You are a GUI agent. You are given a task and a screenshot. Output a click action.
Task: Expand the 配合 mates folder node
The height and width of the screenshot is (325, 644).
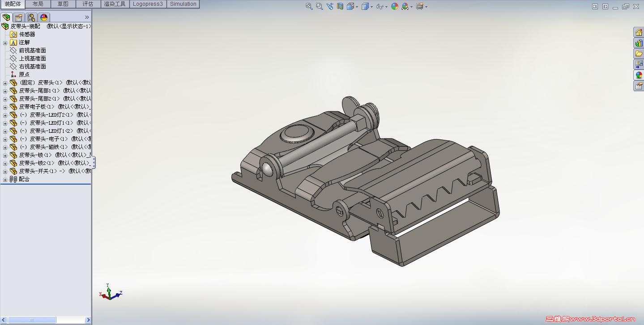tap(5, 180)
